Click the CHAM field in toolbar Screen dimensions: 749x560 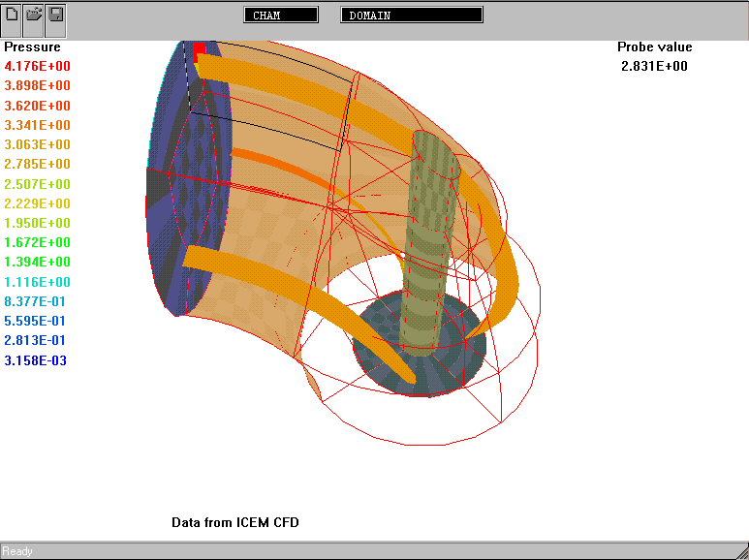tap(281, 16)
